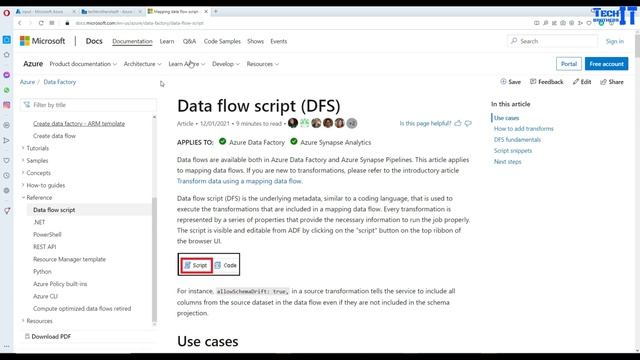Open Messenger in the Opera sidebar

point(7,75)
